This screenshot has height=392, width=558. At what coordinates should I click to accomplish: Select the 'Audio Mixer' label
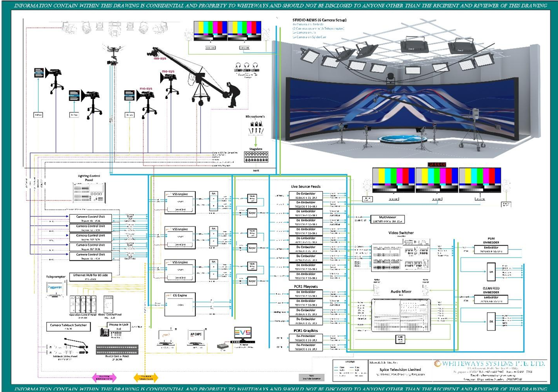point(401,291)
